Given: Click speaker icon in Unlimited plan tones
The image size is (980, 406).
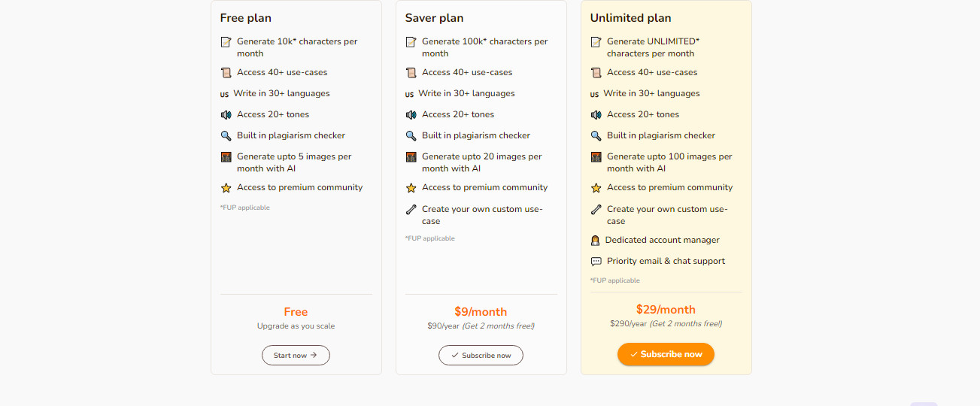Looking at the screenshot, I should [x=596, y=115].
